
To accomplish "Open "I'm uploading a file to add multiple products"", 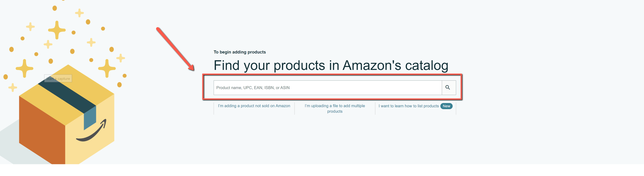I will click(335, 108).
